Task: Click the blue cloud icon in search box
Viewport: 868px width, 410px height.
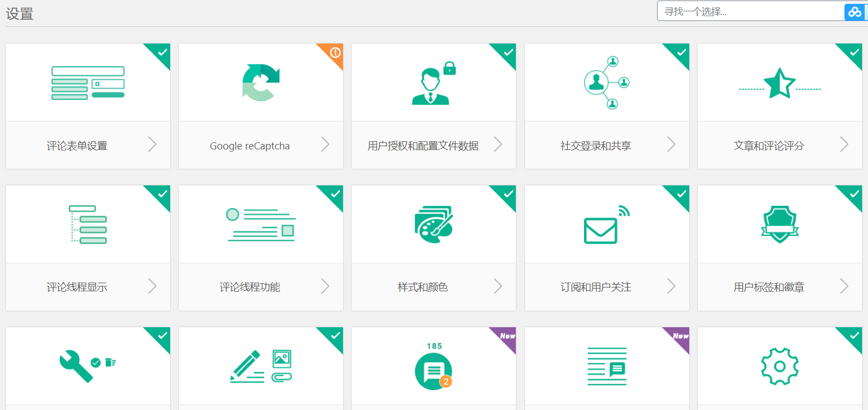Action: (855, 11)
